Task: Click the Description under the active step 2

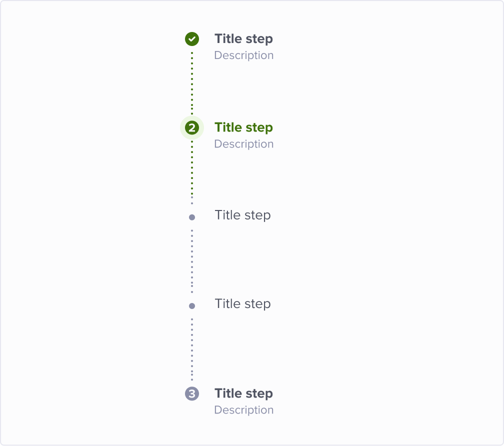Action: pos(244,144)
